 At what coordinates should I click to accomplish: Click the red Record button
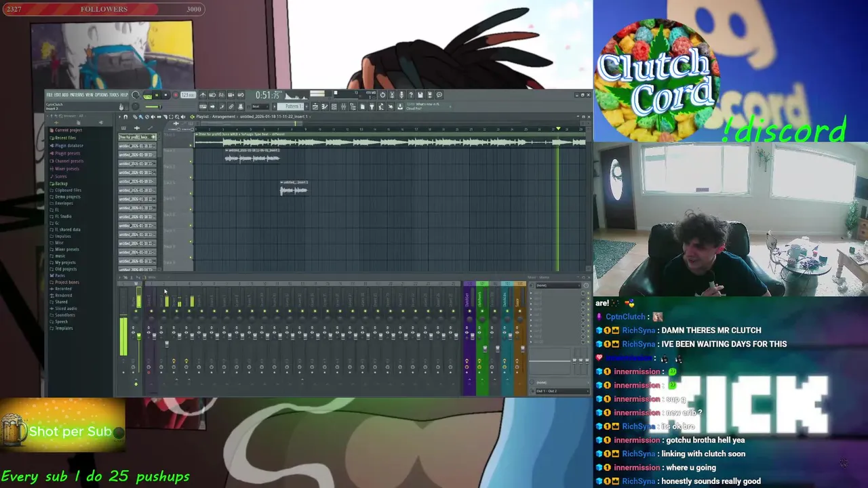(176, 95)
